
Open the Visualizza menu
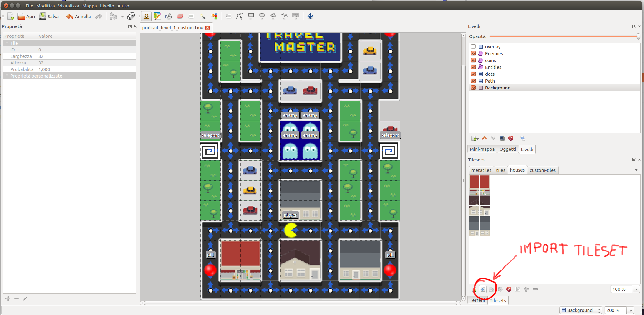click(x=69, y=6)
